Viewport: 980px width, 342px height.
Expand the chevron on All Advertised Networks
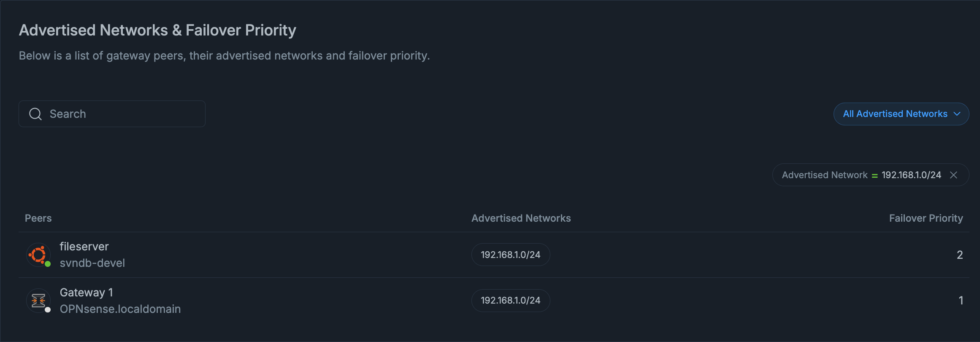click(x=957, y=114)
